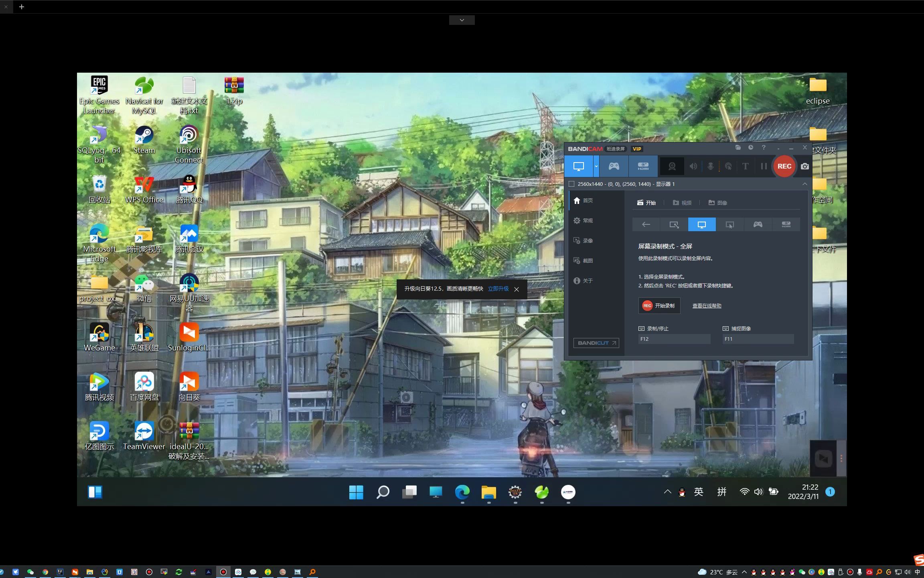This screenshot has height=578, width=924.
Task: Select HDMI device recording mode in toolbar
Action: pyautogui.click(x=643, y=166)
